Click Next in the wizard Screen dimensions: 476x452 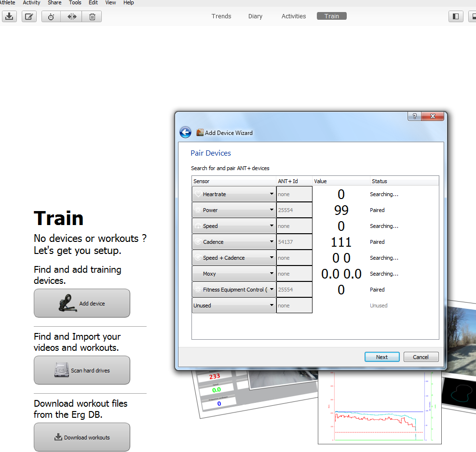click(382, 357)
